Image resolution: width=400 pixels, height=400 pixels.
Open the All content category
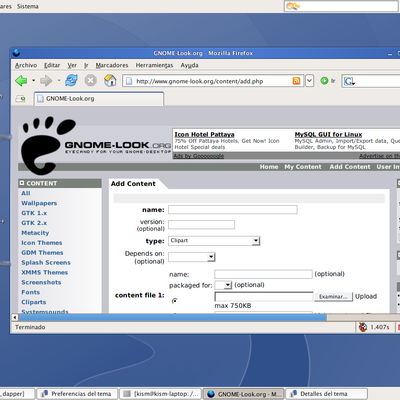point(26,193)
